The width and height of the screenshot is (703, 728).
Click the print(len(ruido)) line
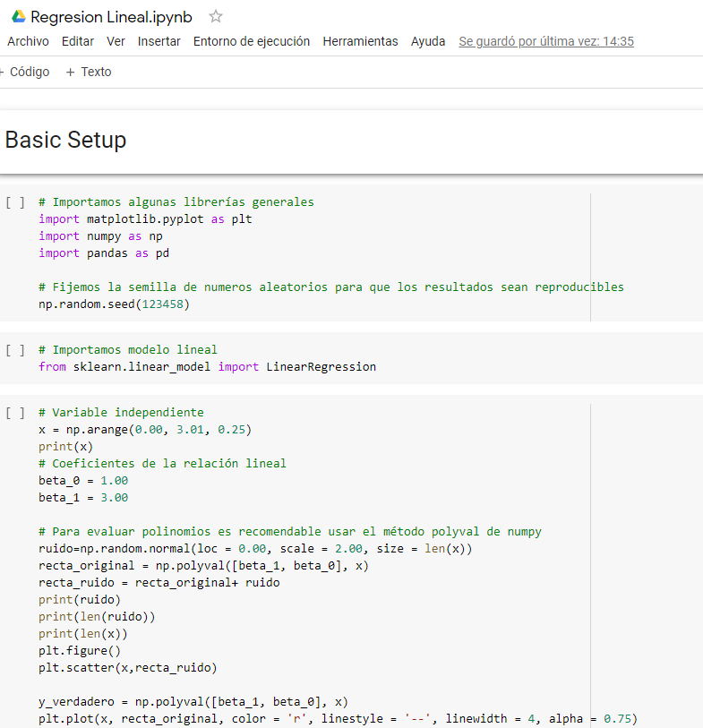[x=97, y=617]
